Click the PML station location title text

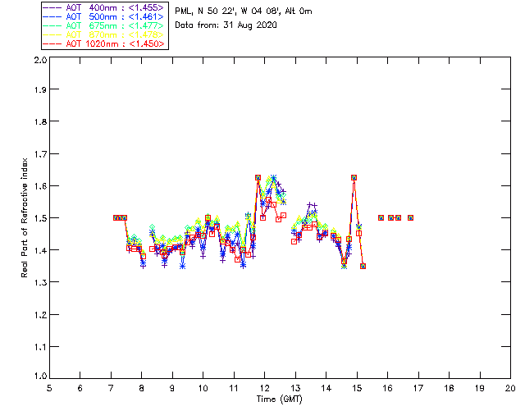tap(244, 11)
